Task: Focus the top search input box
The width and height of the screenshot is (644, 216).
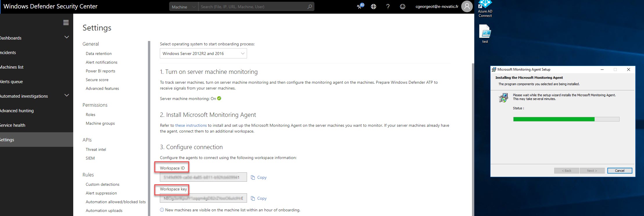Action: pyautogui.click(x=252, y=7)
